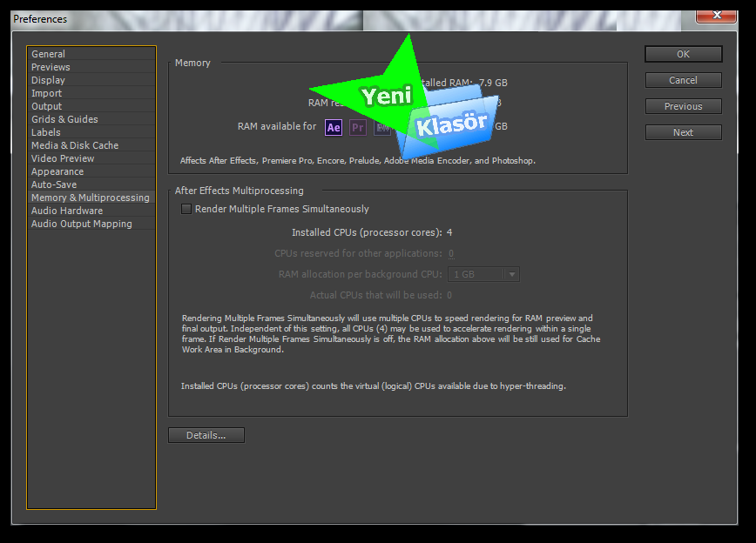Enable Render Multiple Frames Simultaneously checkbox
Viewport: 756px width, 543px height.
click(186, 209)
